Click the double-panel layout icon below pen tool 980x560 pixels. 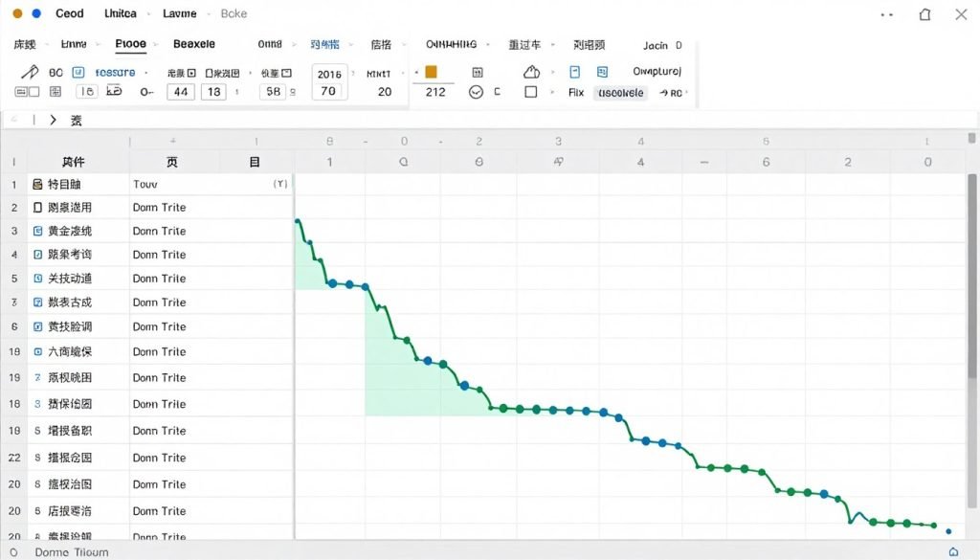pos(27,92)
